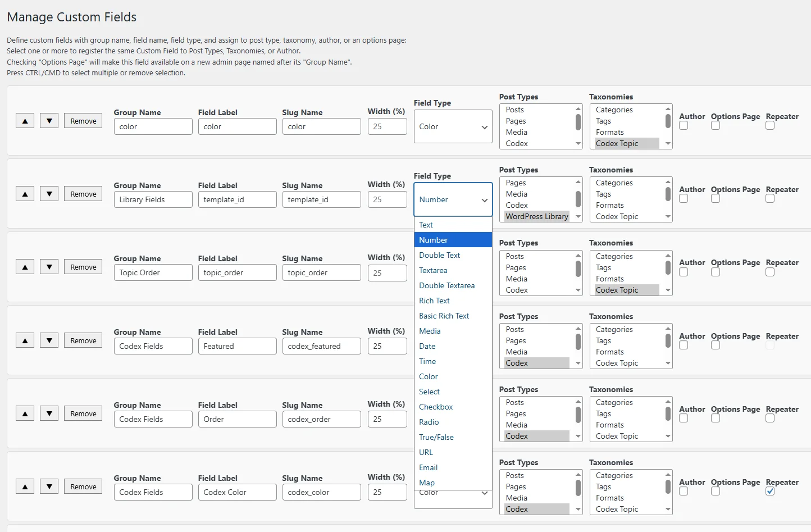Image resolution: width=811 pixels, height=532 pixels.
Task: Choose Rich Text from the dropdown list
Action: tap(434, 301)
